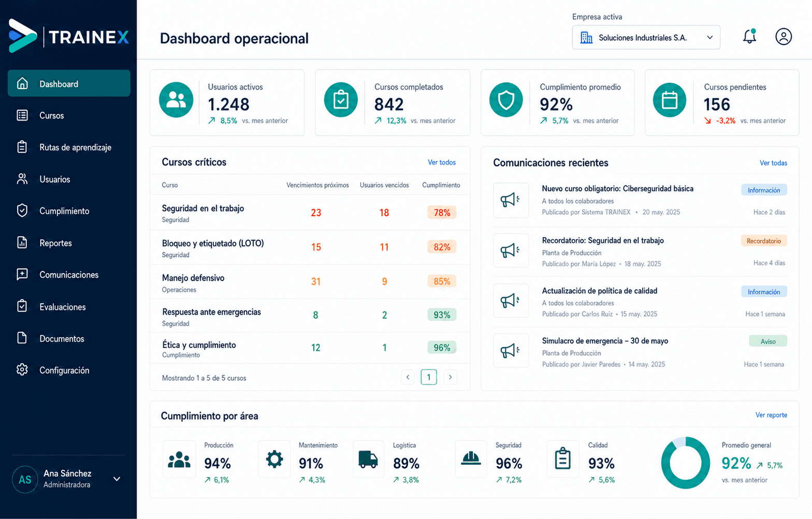
Task: Click the Producción team icon
Action: (179, 459)
